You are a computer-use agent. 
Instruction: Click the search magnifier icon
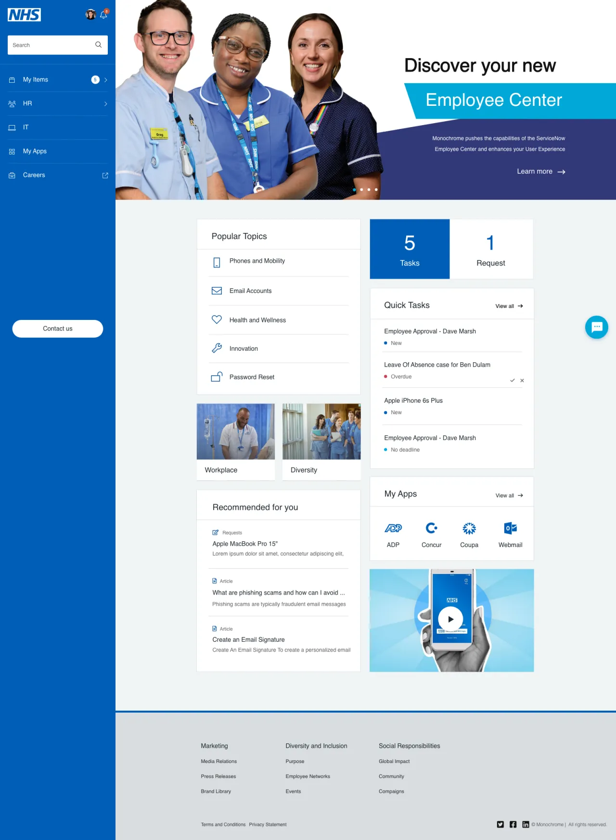(99, 45)
